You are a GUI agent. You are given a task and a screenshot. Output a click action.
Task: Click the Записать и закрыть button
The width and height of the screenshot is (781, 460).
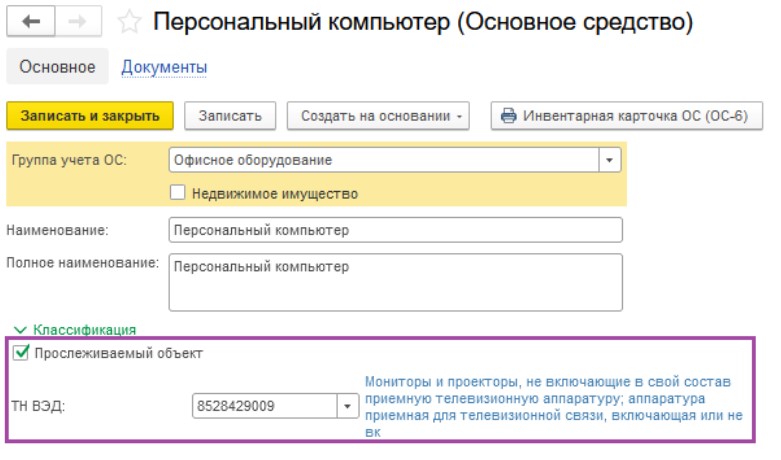(90, 116)
